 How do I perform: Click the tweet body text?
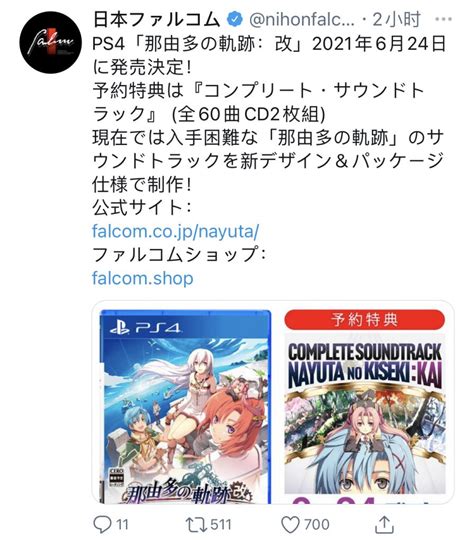[268, 114]
